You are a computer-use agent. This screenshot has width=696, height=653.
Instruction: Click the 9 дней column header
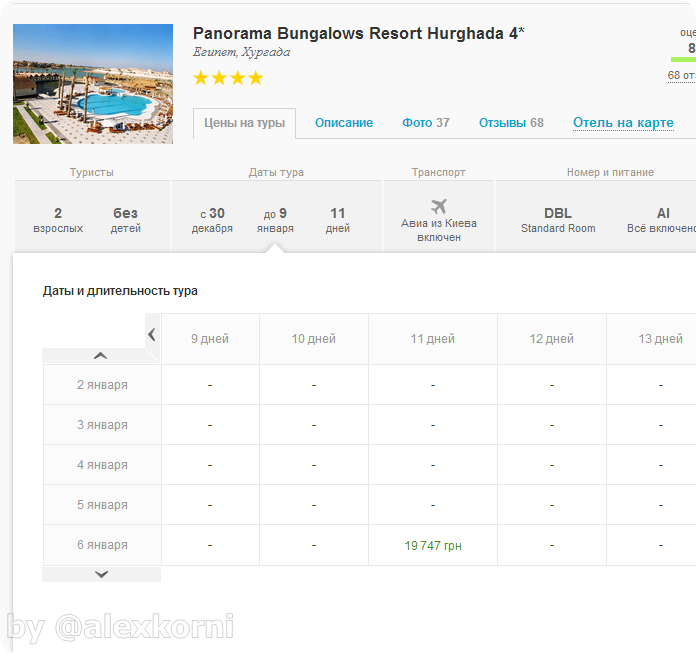210,339
